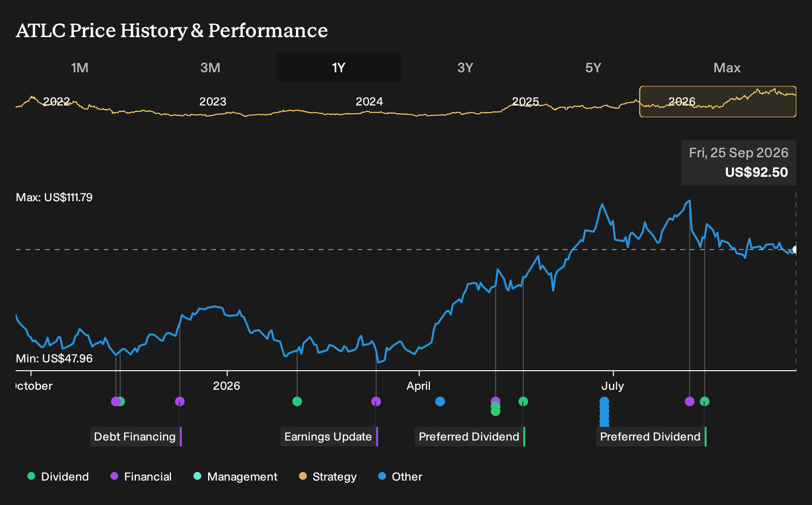The image size is (812, 505).
Task: Click the purple financial marker in August
Action: pyautogui.click(x=689, y=401)
